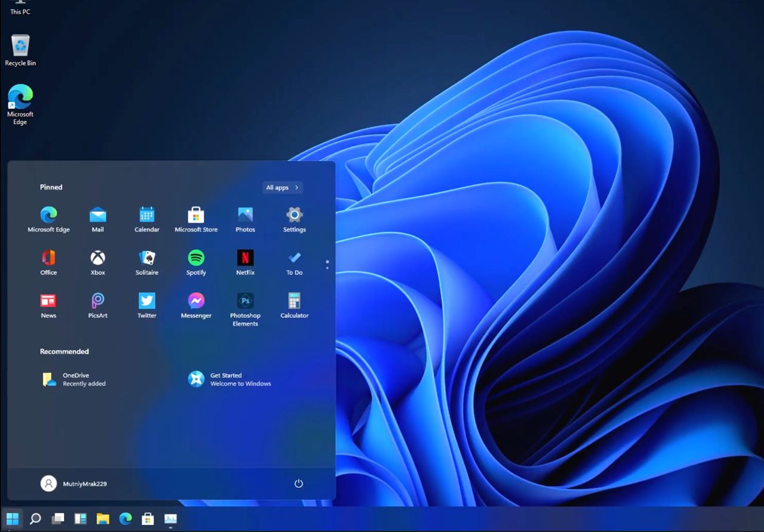The height and width of the screenshot is (532, 764).
Task: Launch the Calculator app
Action: 294,305
